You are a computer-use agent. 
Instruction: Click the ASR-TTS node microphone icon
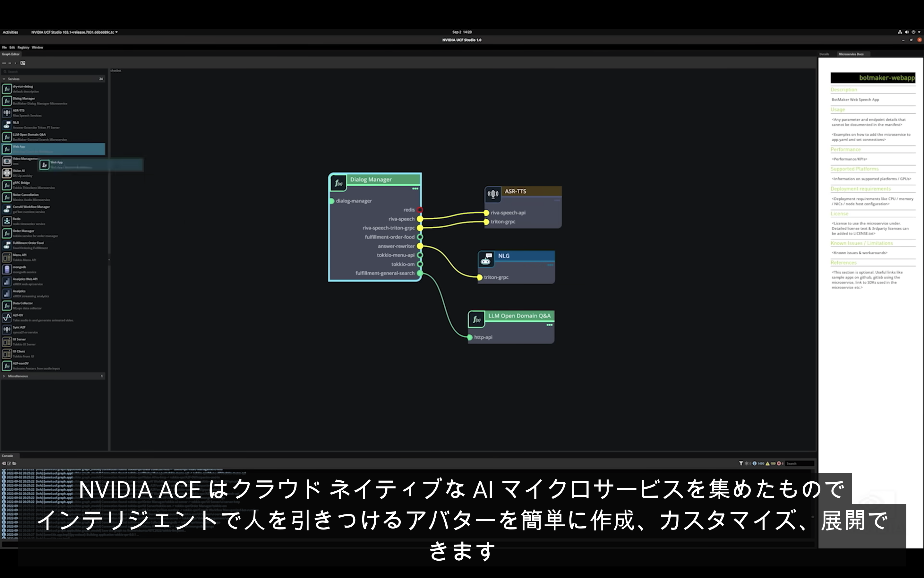pos(493,194)
